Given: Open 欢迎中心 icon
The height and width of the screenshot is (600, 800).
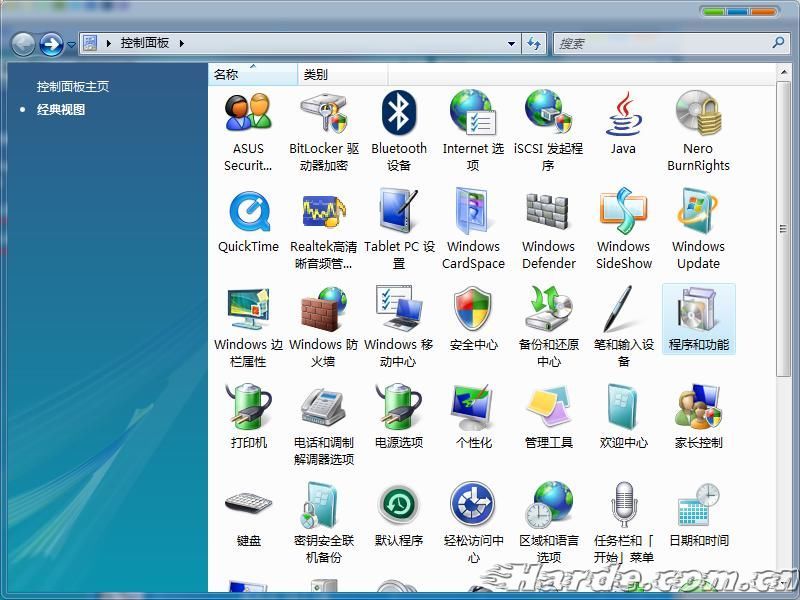Looking at the screenshot, I should point(623,417).
